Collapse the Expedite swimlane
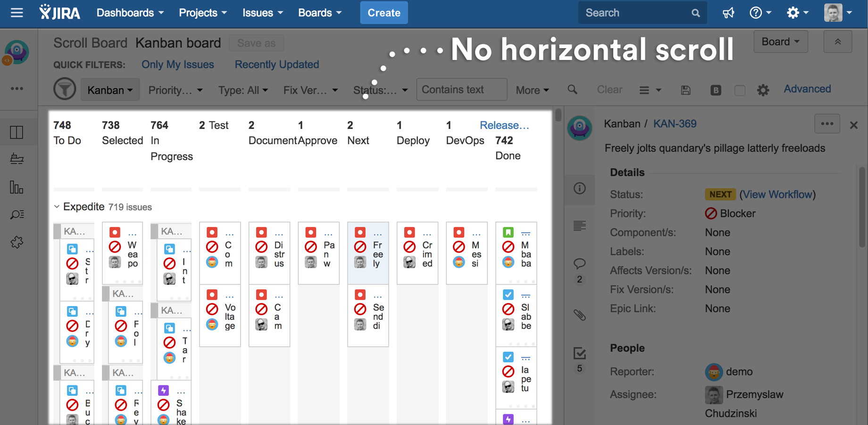This screenshot has width=868, height=425. point(57,207)
